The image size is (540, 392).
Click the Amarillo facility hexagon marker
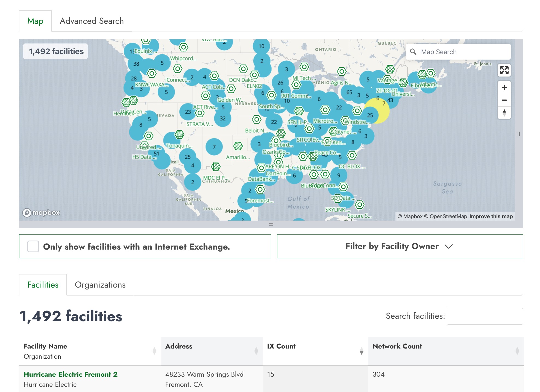[238, 146]
